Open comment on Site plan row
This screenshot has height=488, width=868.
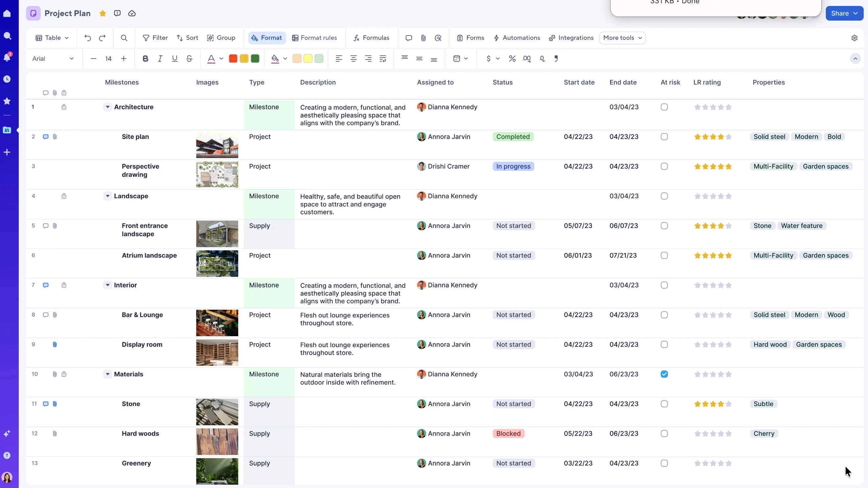tap(45, 137)
